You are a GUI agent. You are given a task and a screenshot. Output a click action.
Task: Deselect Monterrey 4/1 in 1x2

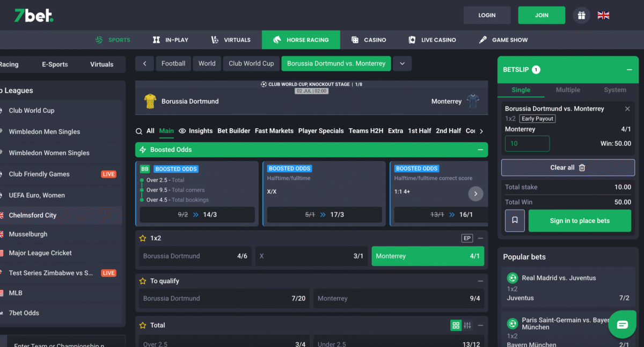click(428, 256)
